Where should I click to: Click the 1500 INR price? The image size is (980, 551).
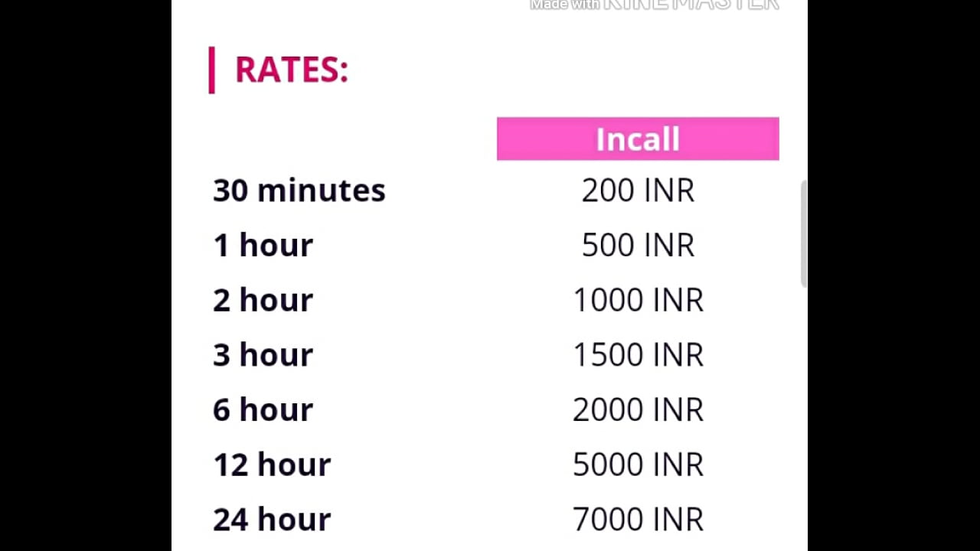tap(638, 355)
